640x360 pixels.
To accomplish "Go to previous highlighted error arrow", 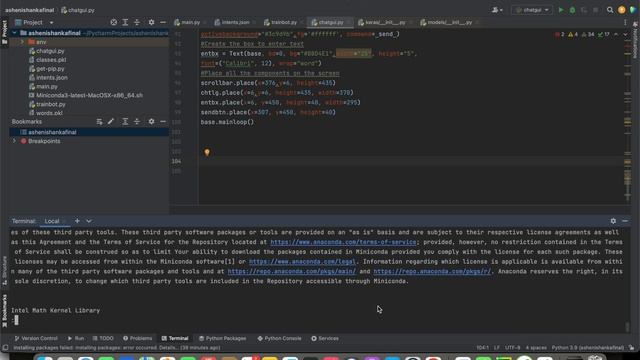I will point(616,34).
